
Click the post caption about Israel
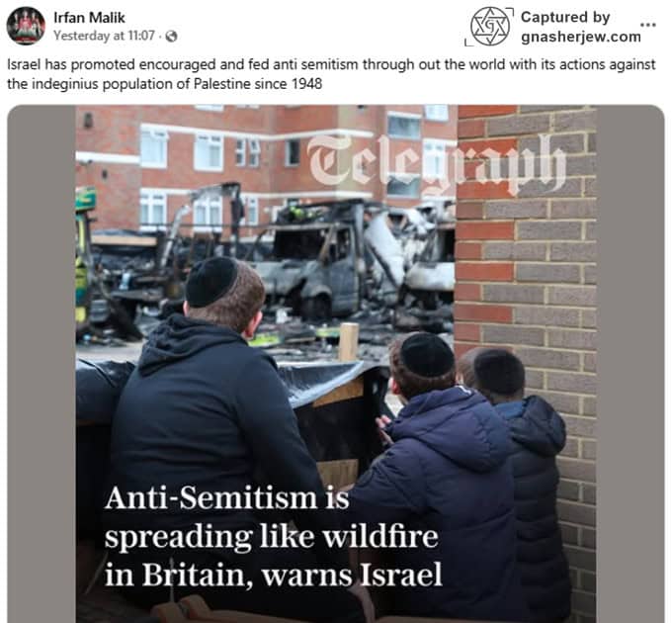point(331,74)
